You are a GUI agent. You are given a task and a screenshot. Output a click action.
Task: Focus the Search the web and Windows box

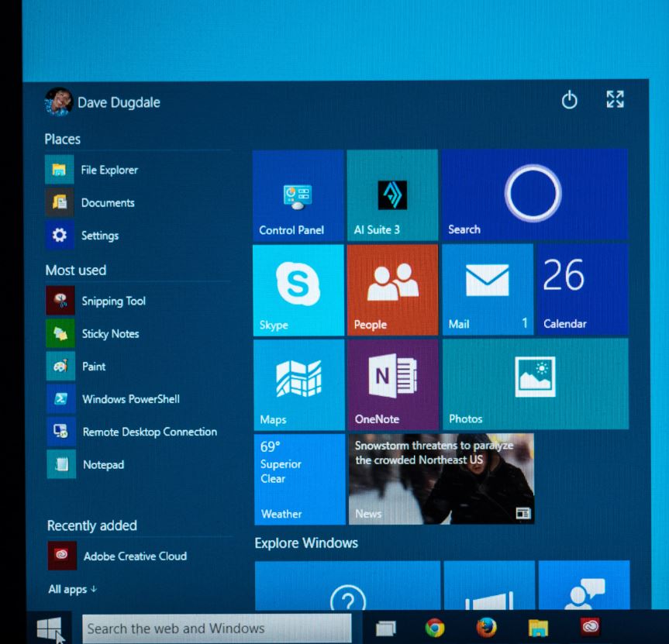coord(217,629)
